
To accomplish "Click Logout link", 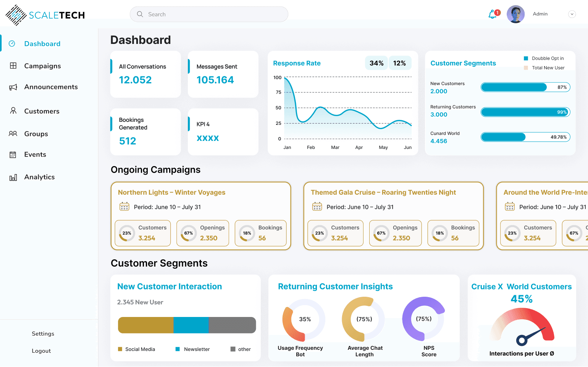I will (41, 351).
